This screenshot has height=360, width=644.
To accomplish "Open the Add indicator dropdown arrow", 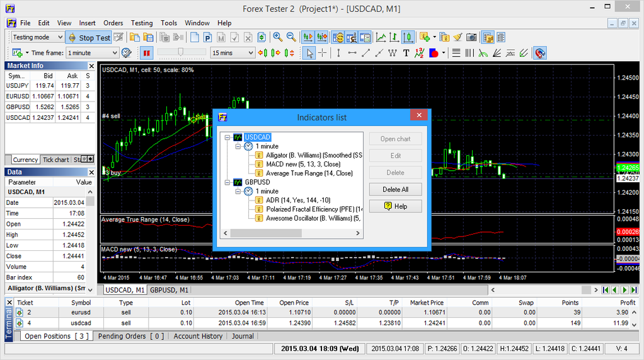I will (434, 38).
